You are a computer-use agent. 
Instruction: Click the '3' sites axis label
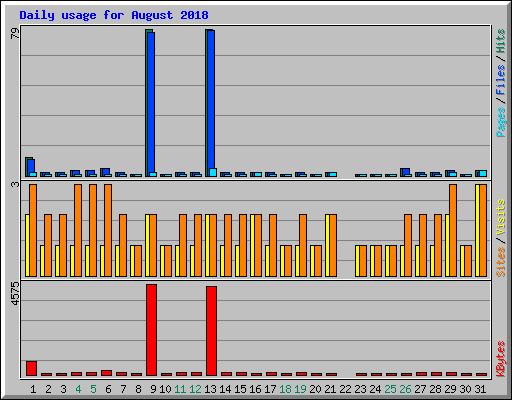(x=15, y=184)
